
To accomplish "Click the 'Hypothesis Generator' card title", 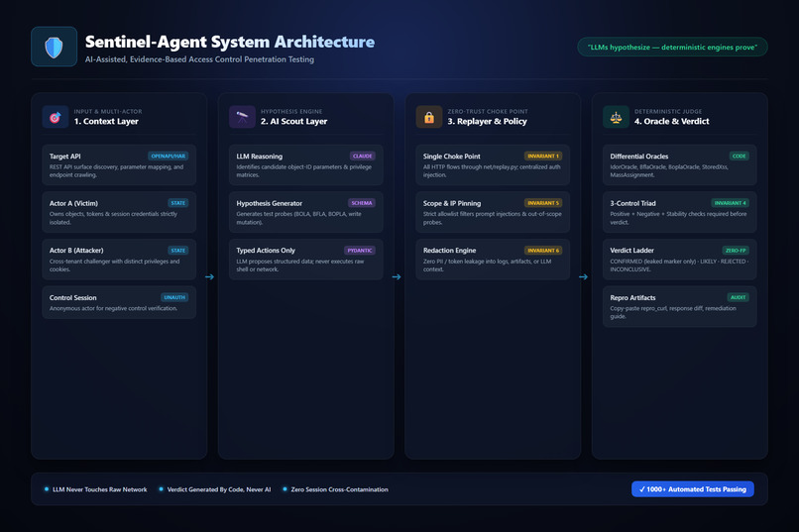I will click(x=269, y=203).
